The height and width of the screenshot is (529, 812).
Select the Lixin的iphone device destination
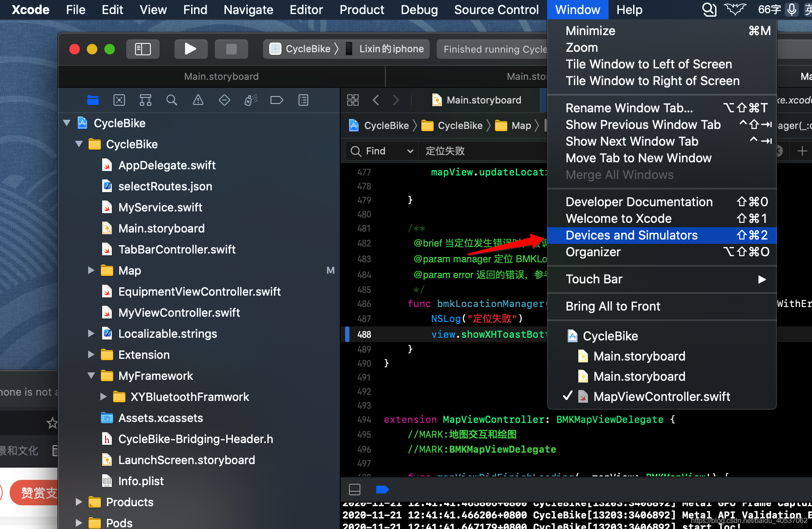(x=385, y=49)
